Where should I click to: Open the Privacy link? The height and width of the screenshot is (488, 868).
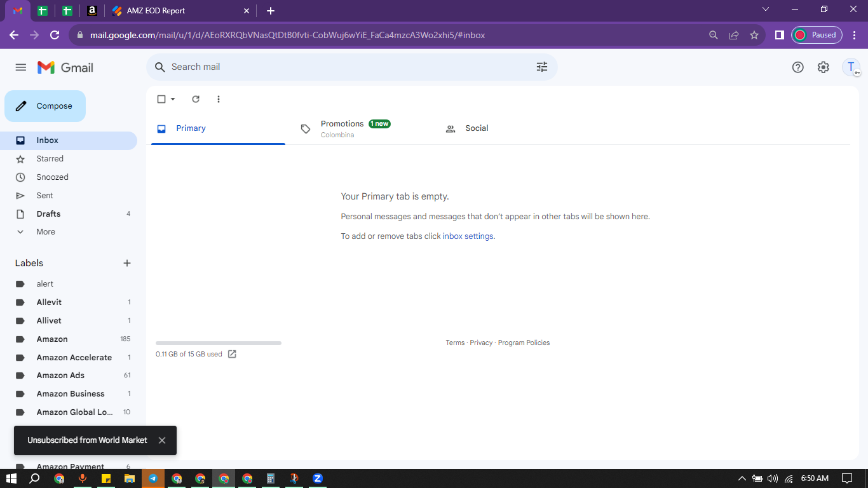[481, 343]
